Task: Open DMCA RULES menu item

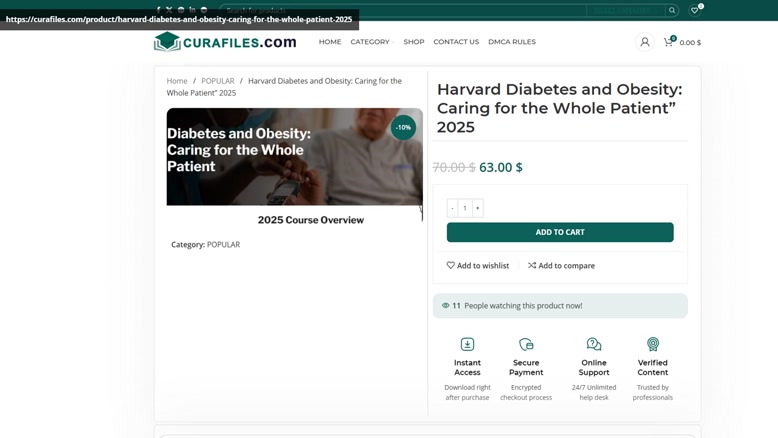Action: click(x=512, y=42)
